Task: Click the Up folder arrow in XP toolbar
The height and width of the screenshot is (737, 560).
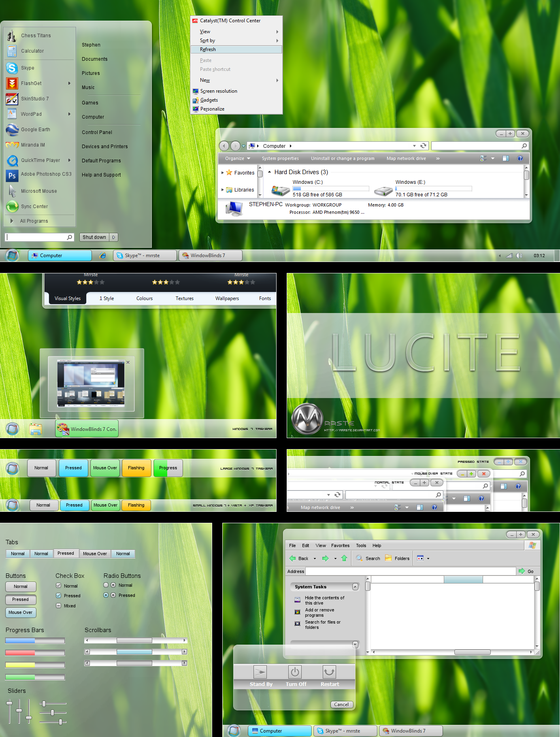Action: click(344, 558)
